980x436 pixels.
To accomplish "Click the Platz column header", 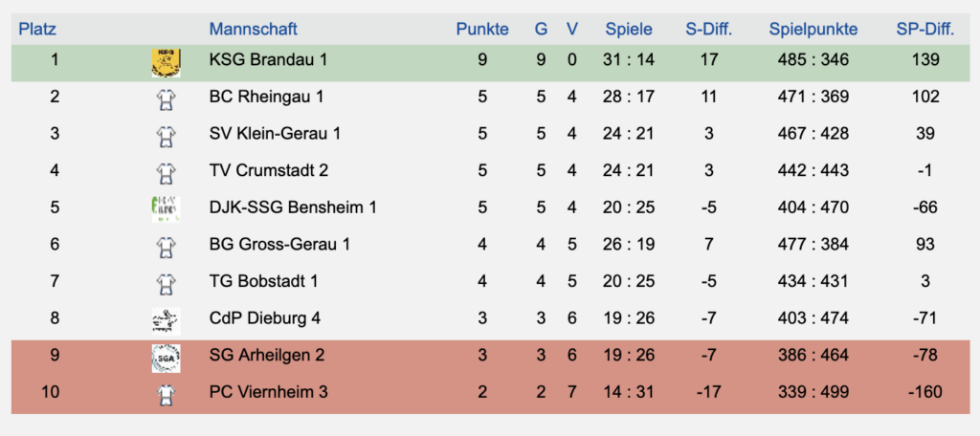I will 37,29.
